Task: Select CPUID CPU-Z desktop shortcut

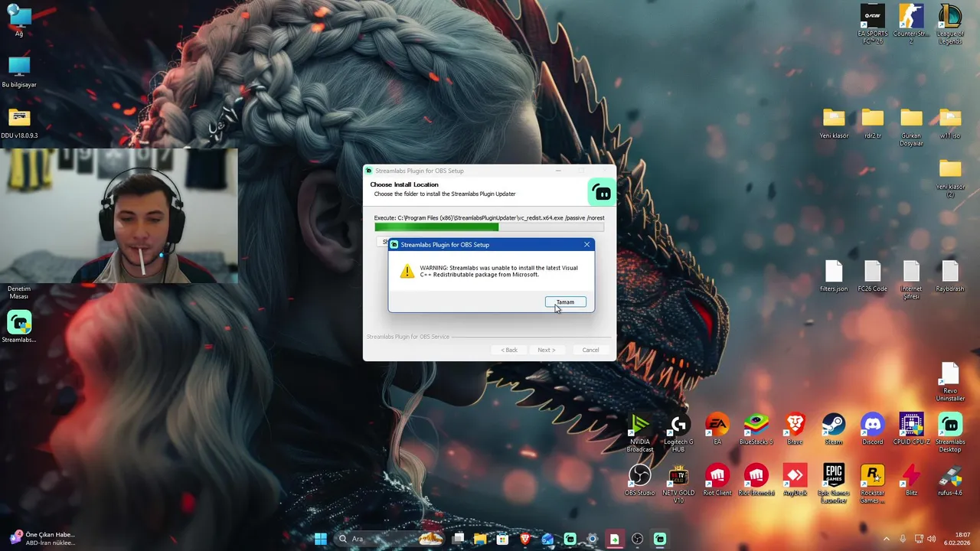Action: pyautogui.click(x=911, y=429)
